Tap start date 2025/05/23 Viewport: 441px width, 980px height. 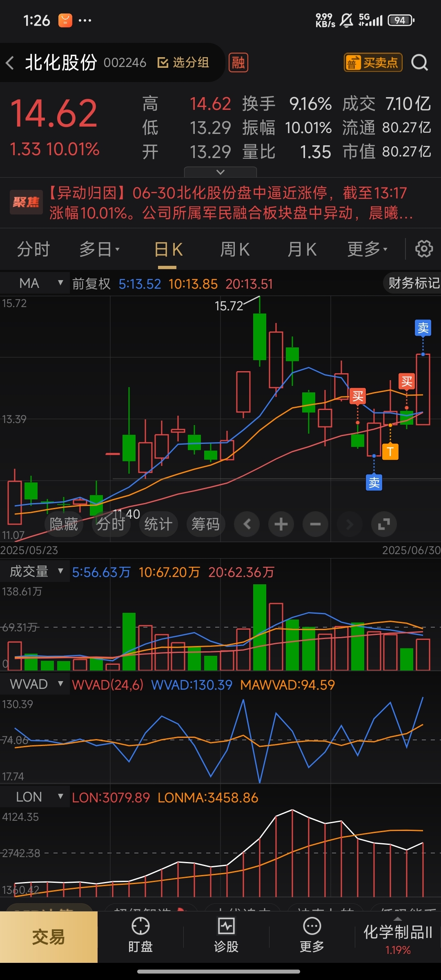coord(29,550)
